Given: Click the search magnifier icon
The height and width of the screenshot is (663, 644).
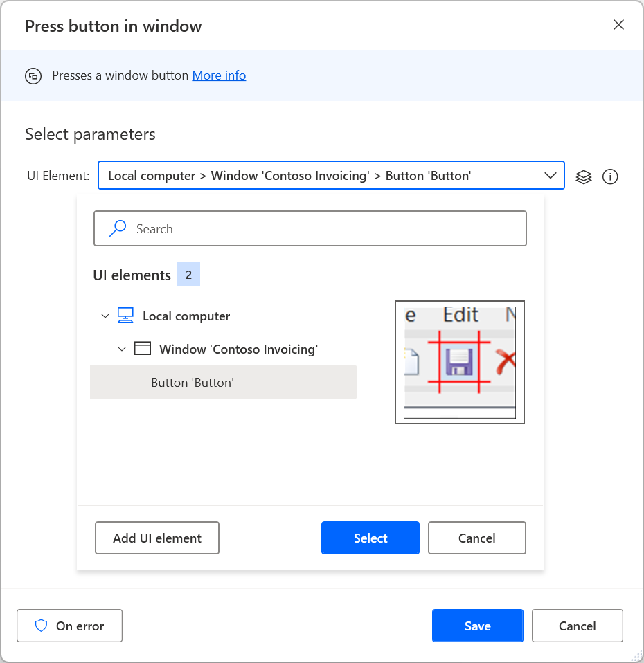Looking at the screenshot, I should [117, 228].
